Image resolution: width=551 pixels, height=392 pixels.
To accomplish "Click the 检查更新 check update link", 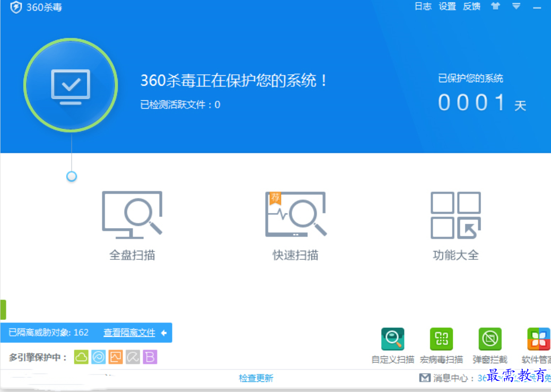I will (x=256, y=378).
